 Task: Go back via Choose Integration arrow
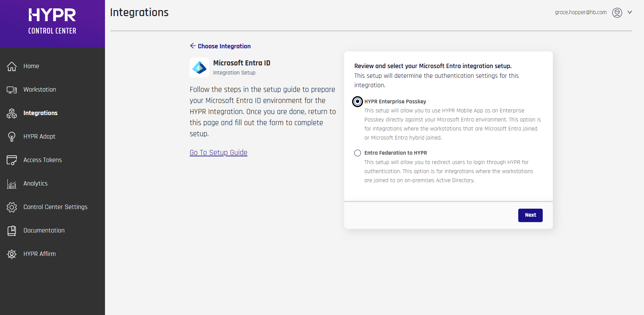(193, 46)
